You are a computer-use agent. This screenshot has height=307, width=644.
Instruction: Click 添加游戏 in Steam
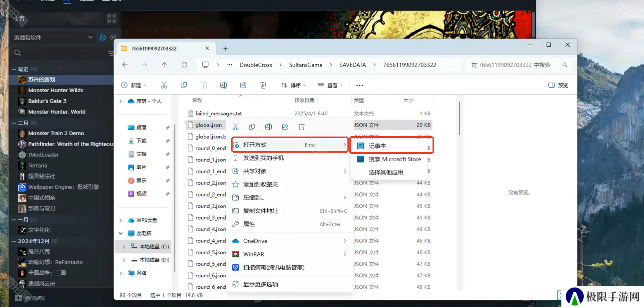[x=30, y=298]
